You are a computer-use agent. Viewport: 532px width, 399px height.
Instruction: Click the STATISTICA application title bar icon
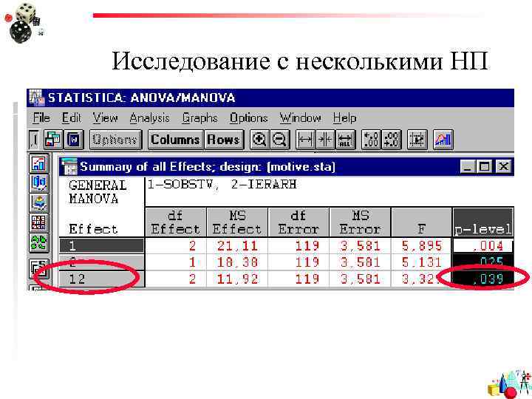[37, 98]
